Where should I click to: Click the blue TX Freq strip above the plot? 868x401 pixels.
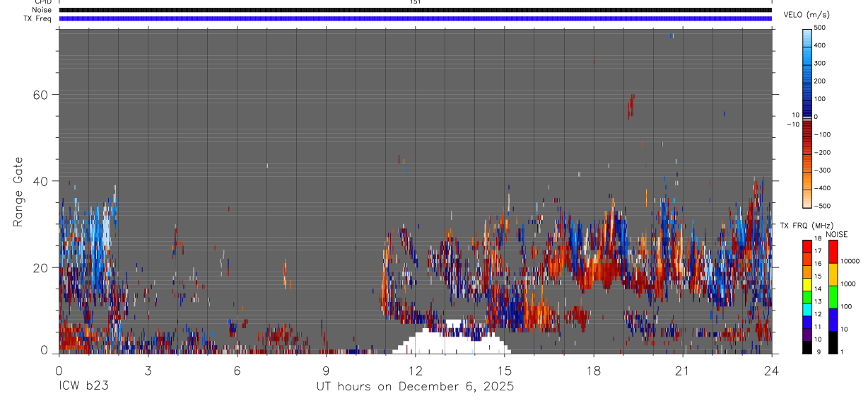[x=415, y=18]
